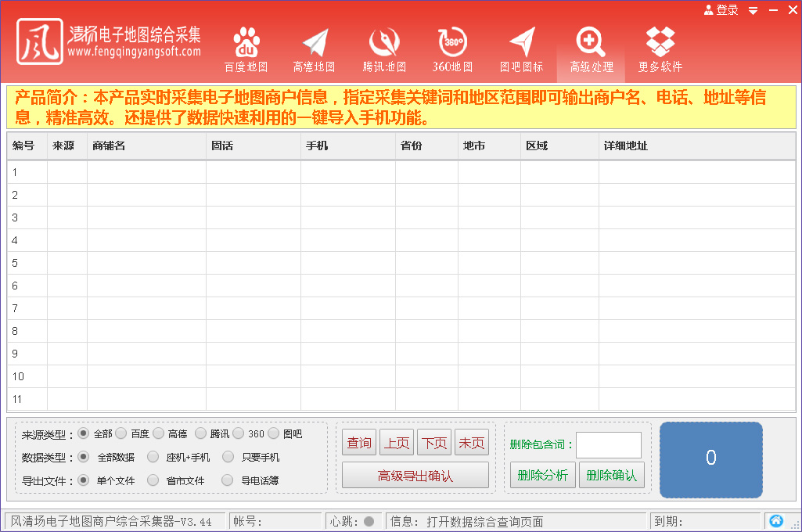
Task: Select 只要手机 data type option
Action: point(228,457)
